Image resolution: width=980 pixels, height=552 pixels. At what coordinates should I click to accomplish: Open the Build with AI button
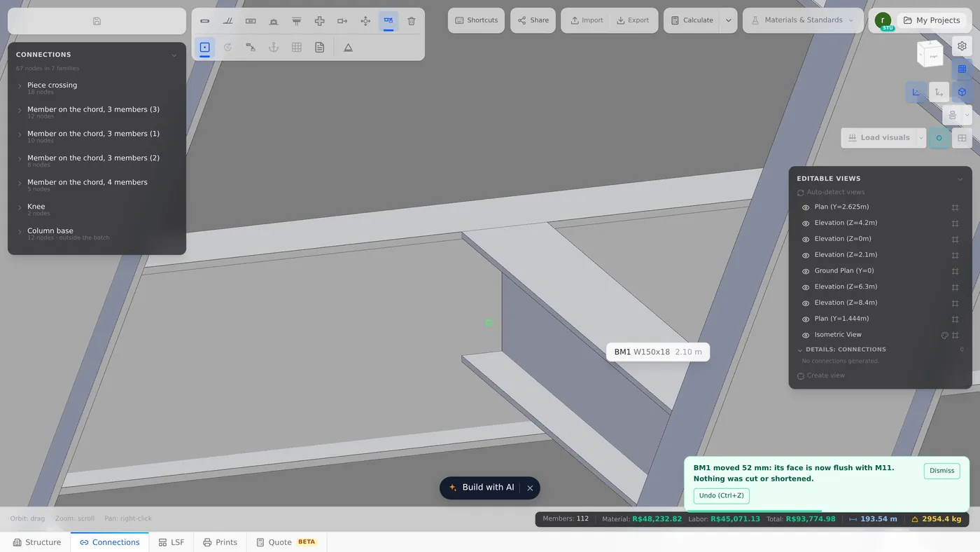(x=482, y=488)
